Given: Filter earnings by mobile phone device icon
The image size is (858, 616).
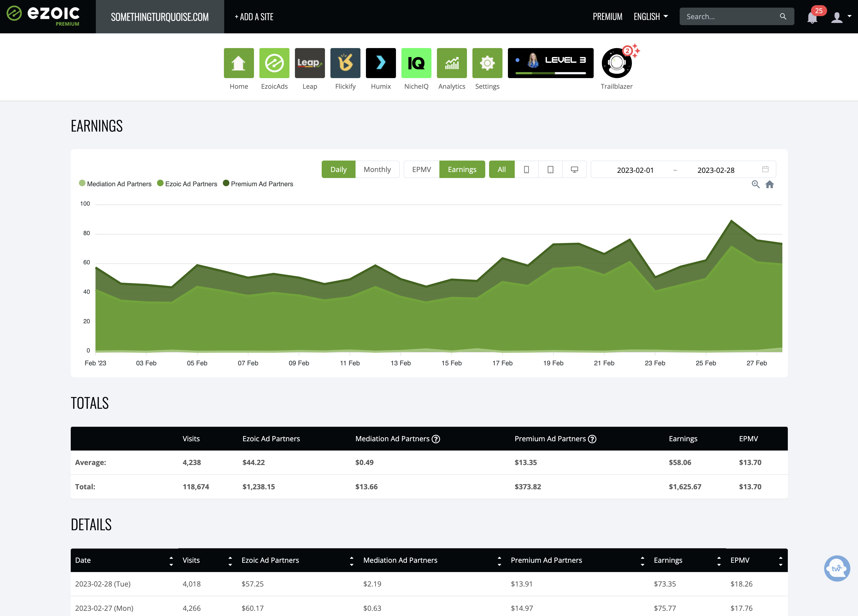Looking at the screenshot, I should 526,170.
